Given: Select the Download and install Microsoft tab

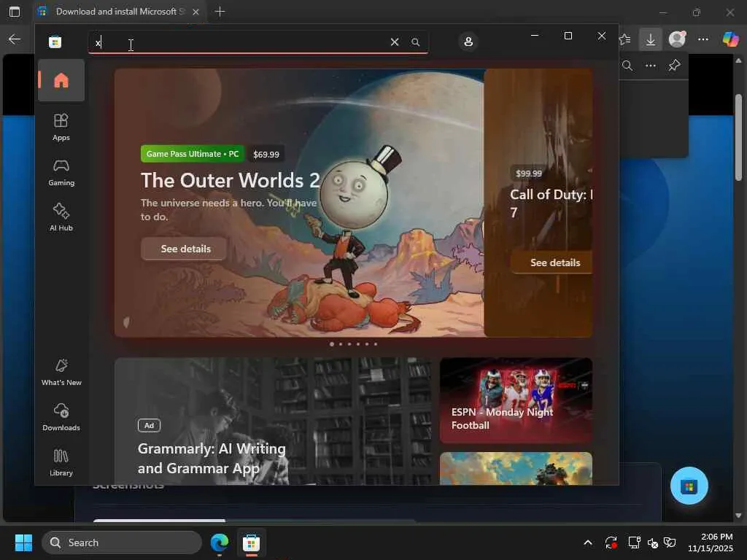Looking at the screenshot, I should (119, 12).
